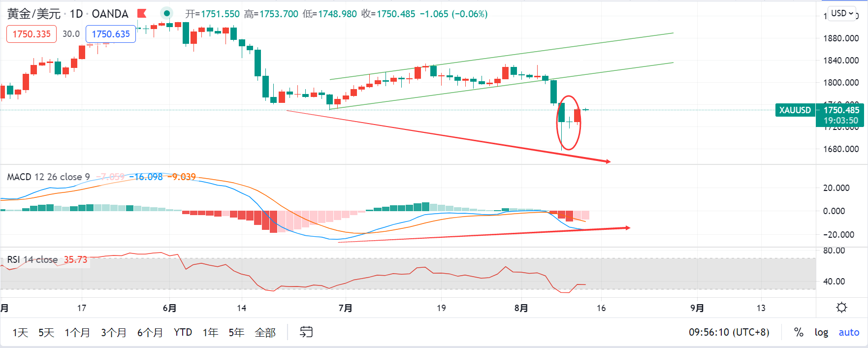This screenshot has width=868, height=348.
Task: Open the go-to-date calendar icon
Action: (306, 332)
